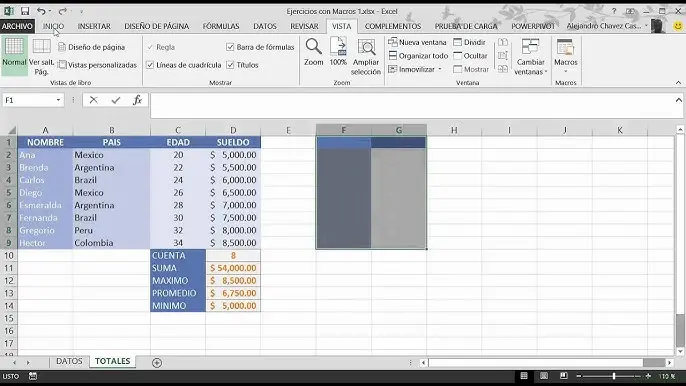
Task: Click Mostrar window
Action: (x=471, y=69)
